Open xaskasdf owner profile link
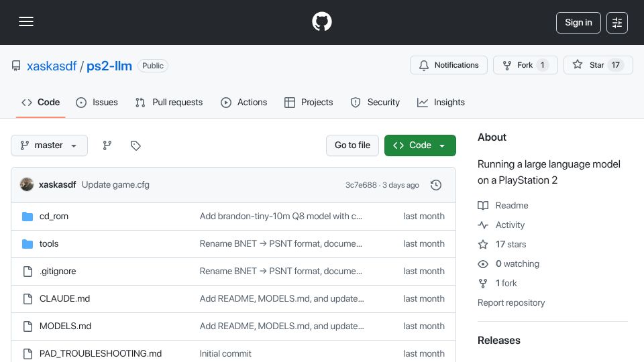The image size is (644, 362). pyautogui.click(x=52, y=66)
